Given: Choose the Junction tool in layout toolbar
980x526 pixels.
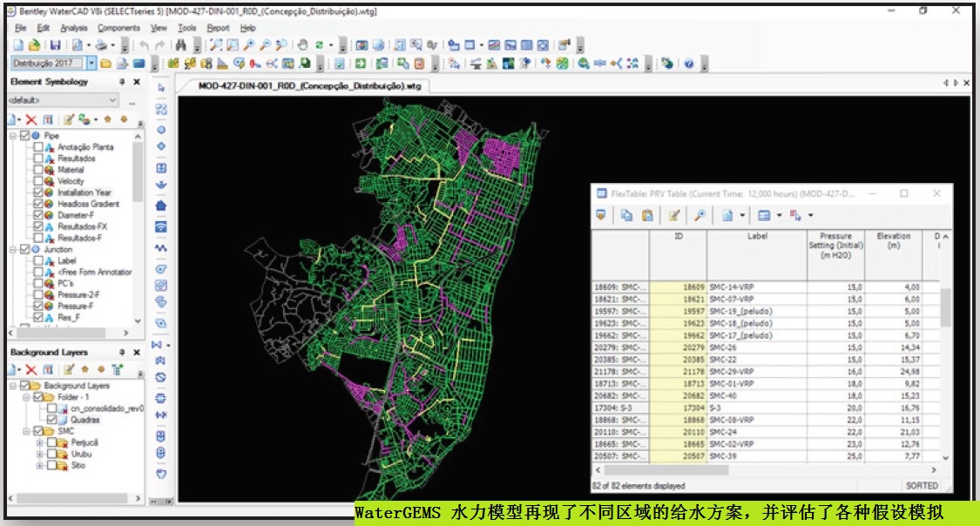Looking at the screenshot, I should point(161,130).
